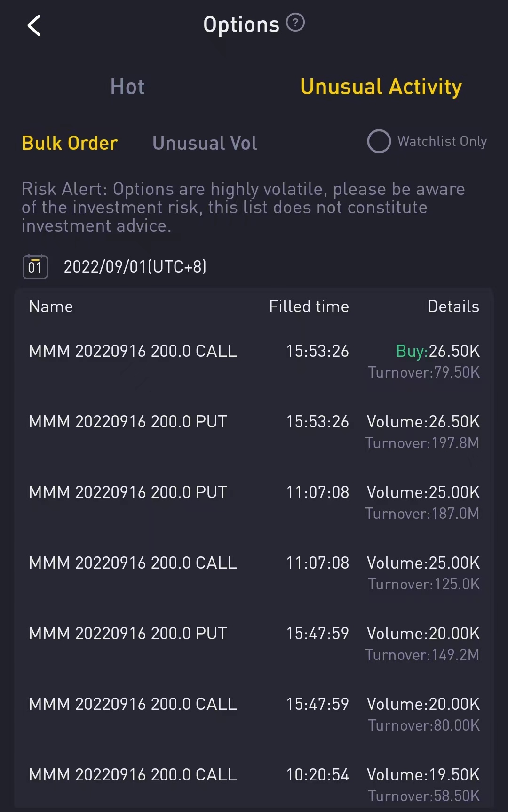Switch to Unusual Vol sub-tab
This screenshot has height=812, width=508.
(205, 143)
